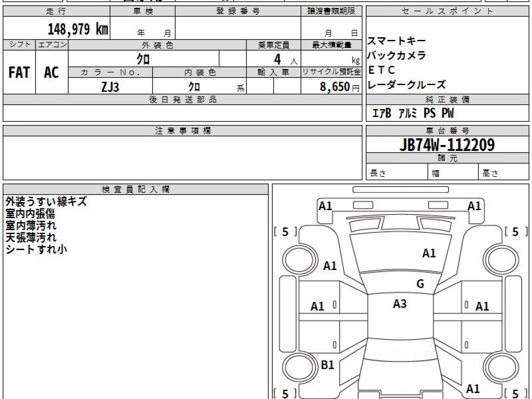Click the ETC sales point line
532x399 pixels.
point(381,70)
